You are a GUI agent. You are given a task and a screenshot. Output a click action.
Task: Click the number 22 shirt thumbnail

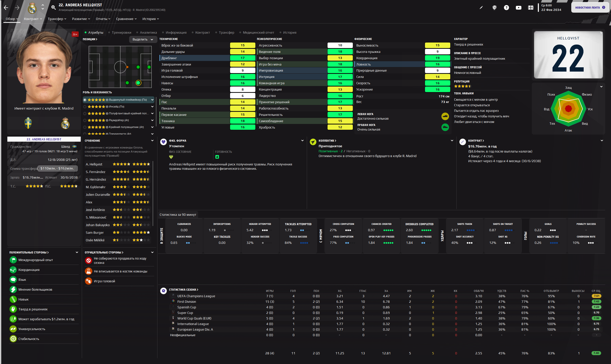click(x=568, y=55)
